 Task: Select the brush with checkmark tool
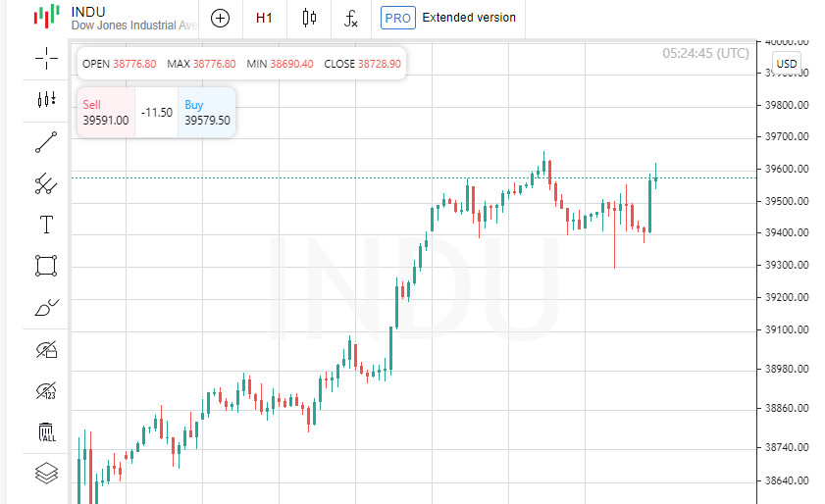click(x=46, y=308)
